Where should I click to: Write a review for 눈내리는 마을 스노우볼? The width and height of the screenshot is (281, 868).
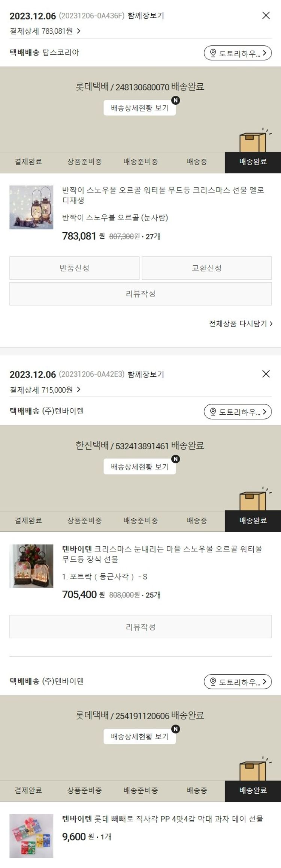click(x=140, y=627)
